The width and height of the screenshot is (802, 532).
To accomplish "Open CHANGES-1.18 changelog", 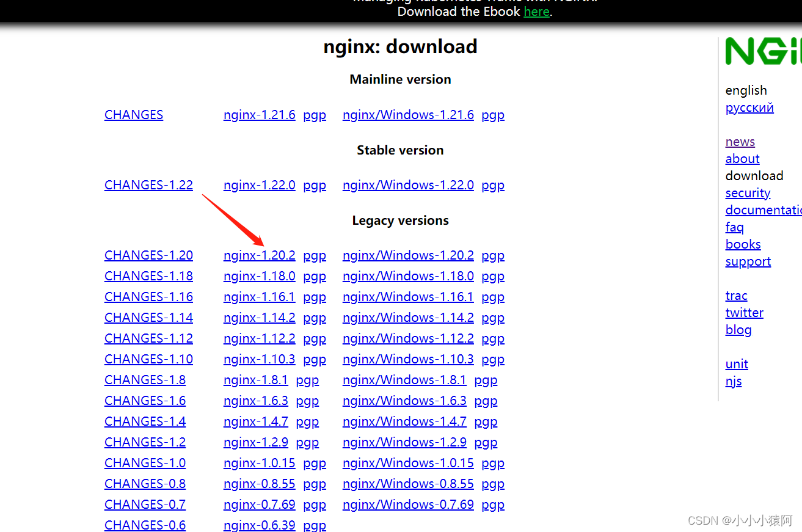I will (x=148, y=275).
